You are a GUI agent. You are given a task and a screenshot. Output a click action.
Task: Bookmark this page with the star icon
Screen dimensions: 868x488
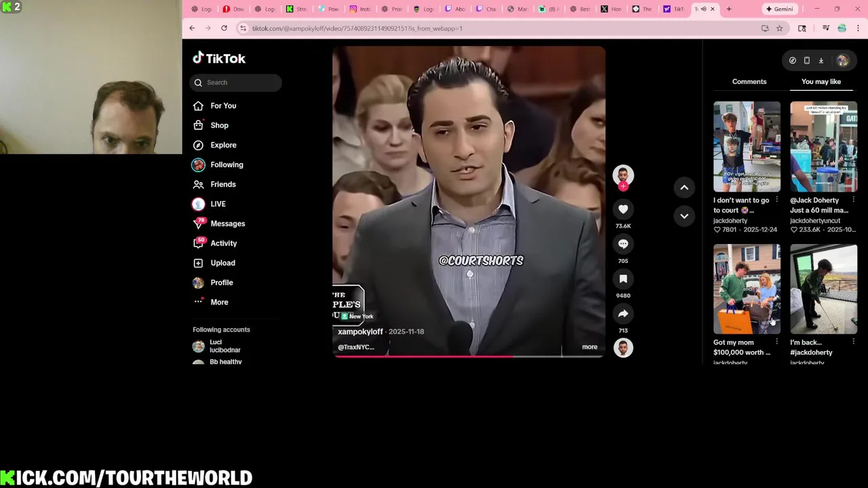(x=779, y=28)
